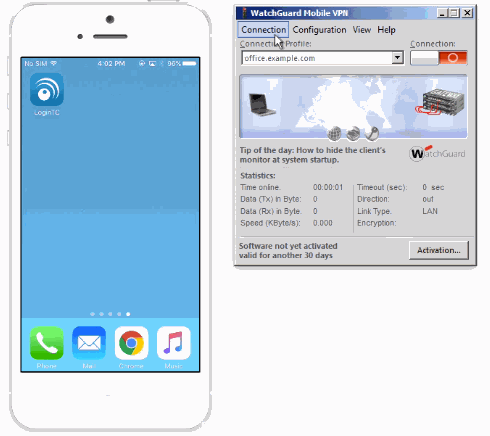Click the server rack icon in the map
This screenshot has height=436, width=490.
point(441,102)
